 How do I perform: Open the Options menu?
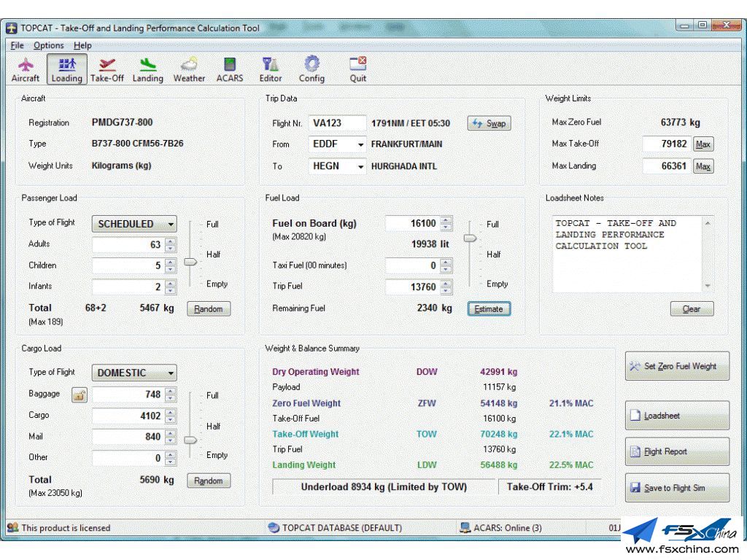point(49,45)
